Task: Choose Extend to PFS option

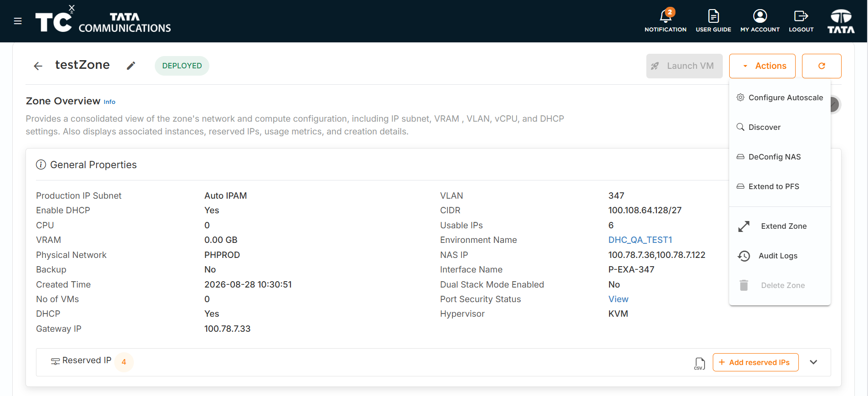Action: pos(780,186)
